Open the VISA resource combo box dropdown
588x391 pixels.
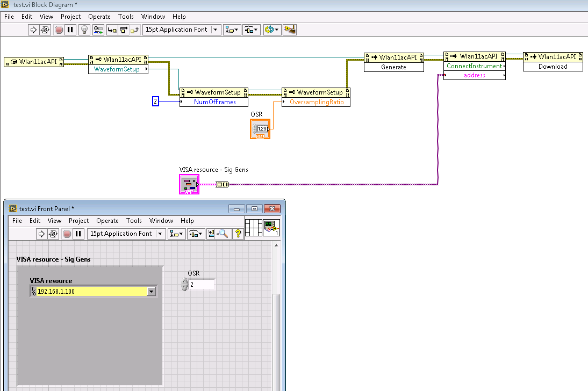click(x=151, y=291)
